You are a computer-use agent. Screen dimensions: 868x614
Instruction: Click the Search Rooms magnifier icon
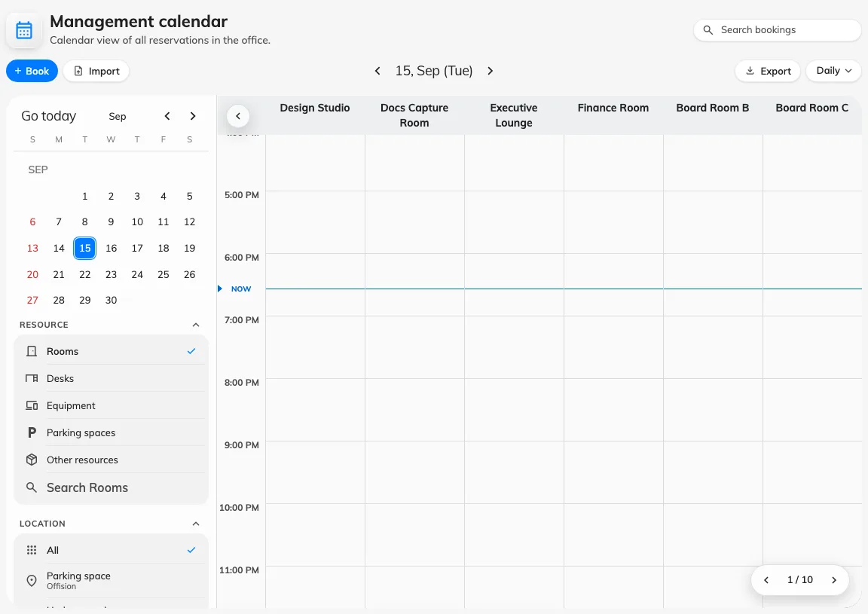[x=32, y=487]
